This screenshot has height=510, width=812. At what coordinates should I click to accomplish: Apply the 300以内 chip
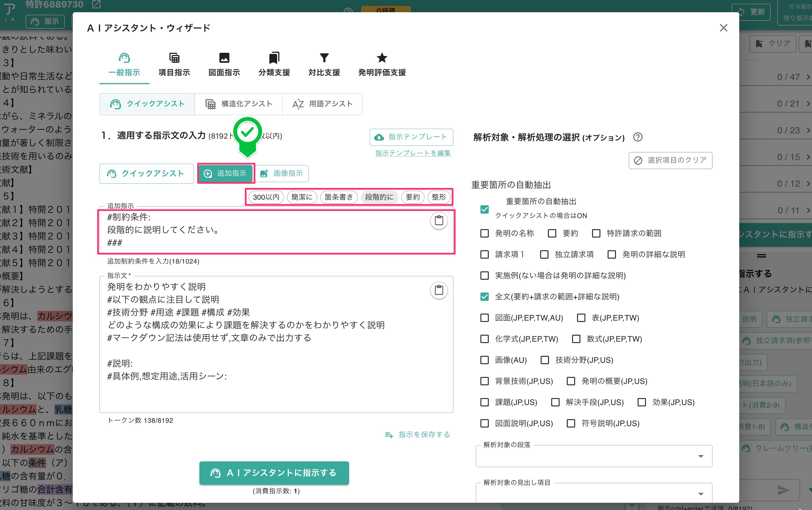tap(266, 197)
